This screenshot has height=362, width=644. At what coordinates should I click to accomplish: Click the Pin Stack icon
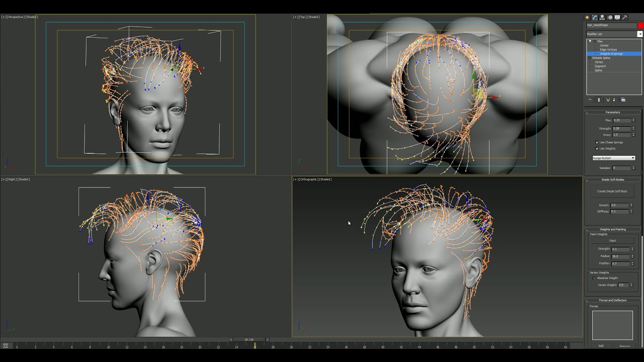pos(590,100)
